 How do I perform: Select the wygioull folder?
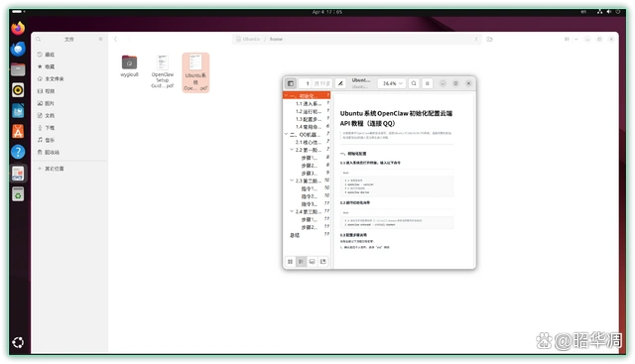pos(129,65)
